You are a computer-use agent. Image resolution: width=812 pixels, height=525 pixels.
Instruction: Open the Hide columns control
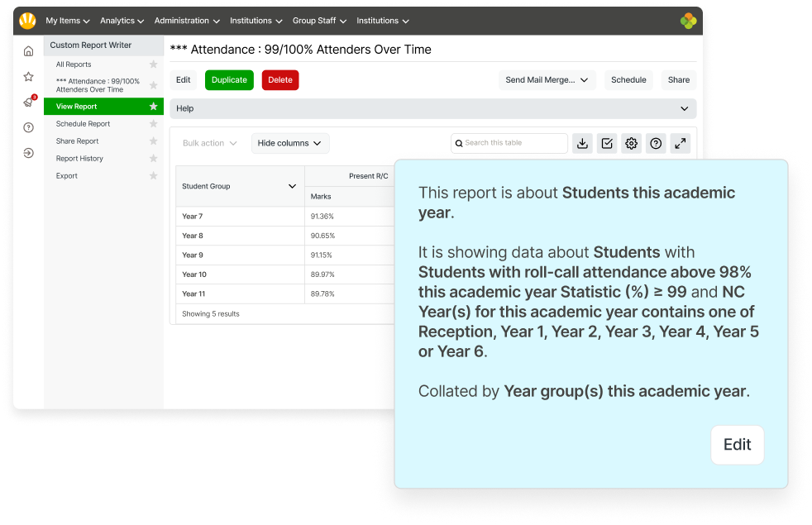(289, 143)
